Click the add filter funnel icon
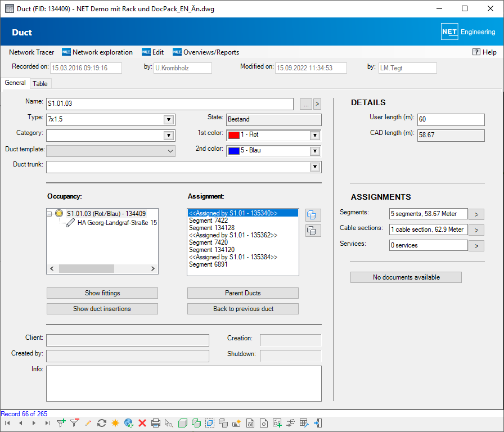The image size is (504, 432). [61, 423]
